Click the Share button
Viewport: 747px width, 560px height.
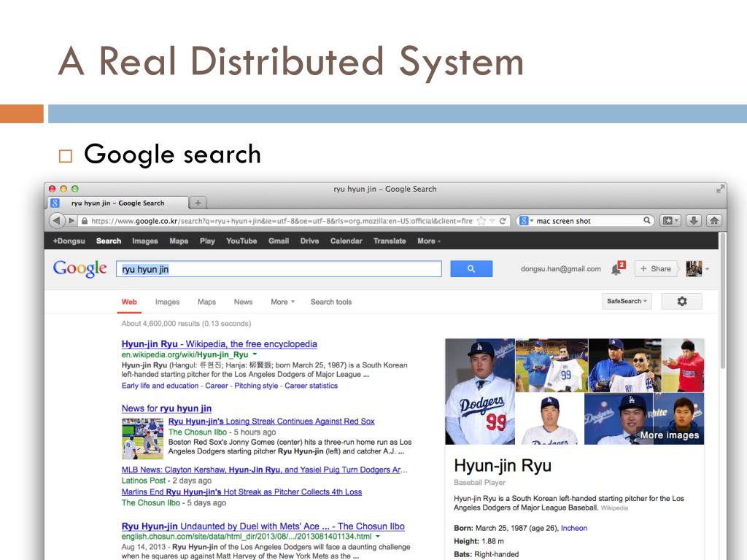click(x=656, y=268)
